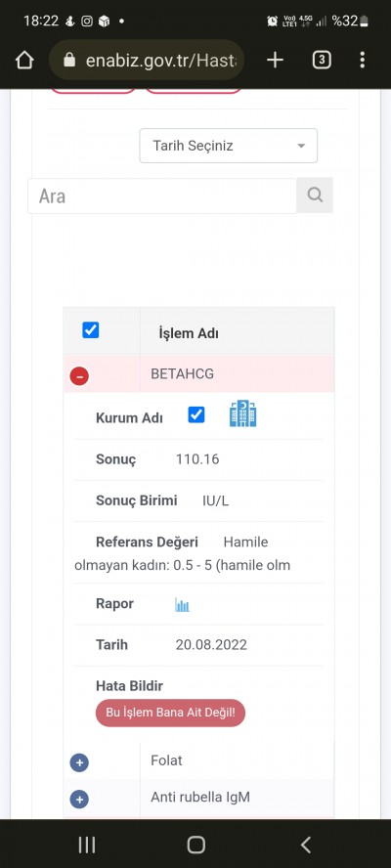Click the İşlem Adı column header

(x=189, y=333)
